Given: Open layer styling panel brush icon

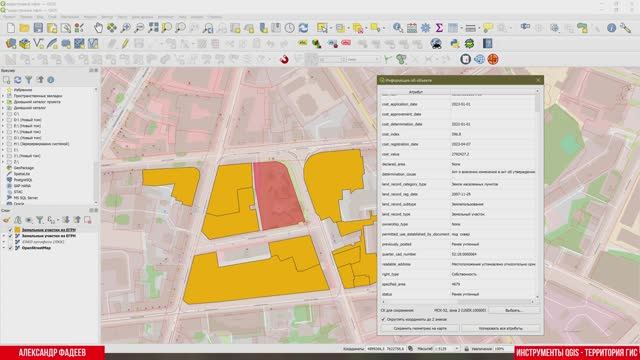Looking at the screenshot, I should click(6, 220).
